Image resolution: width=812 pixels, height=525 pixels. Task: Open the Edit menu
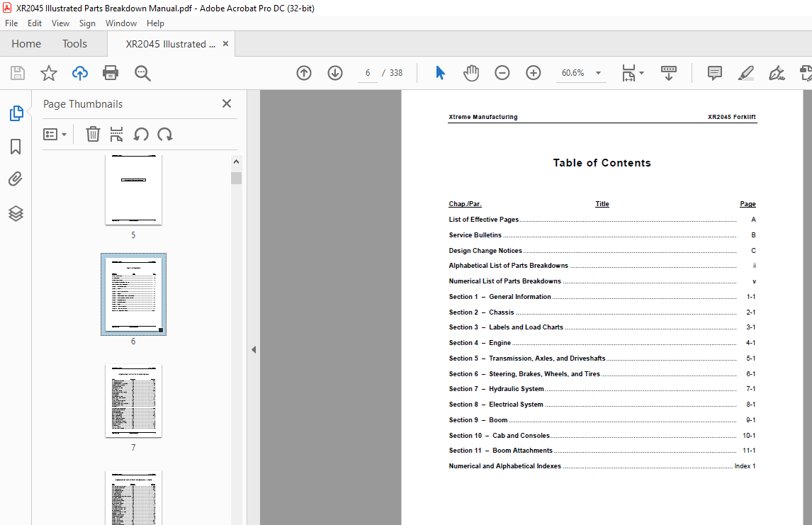(x=35, y=23)
